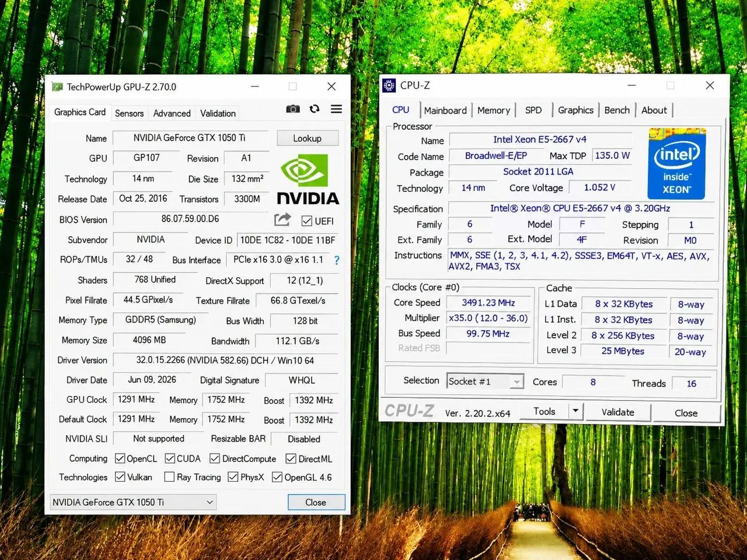Click the Validate button in CPU-Z
The width and height of the screenshot is (747, 560).
[x=617, y=412]
